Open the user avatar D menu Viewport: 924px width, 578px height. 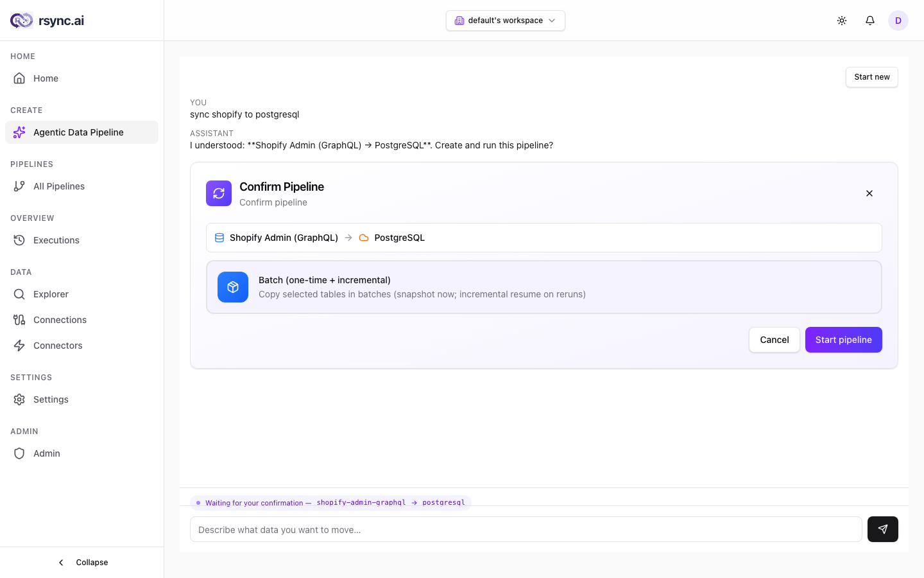point(898,21)
